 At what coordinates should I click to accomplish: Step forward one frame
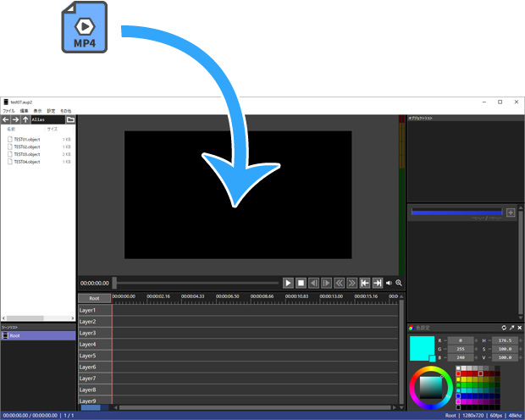(326, 283)
